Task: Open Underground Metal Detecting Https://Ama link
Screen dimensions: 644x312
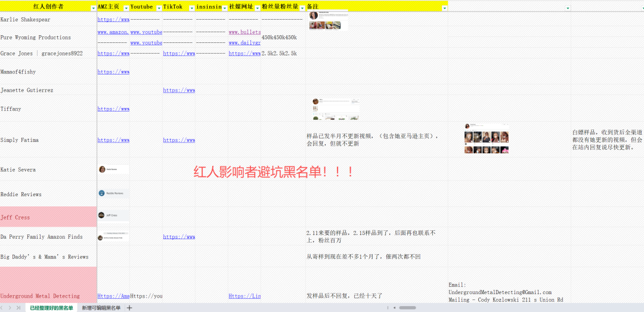Action: (x=113, y=296)
